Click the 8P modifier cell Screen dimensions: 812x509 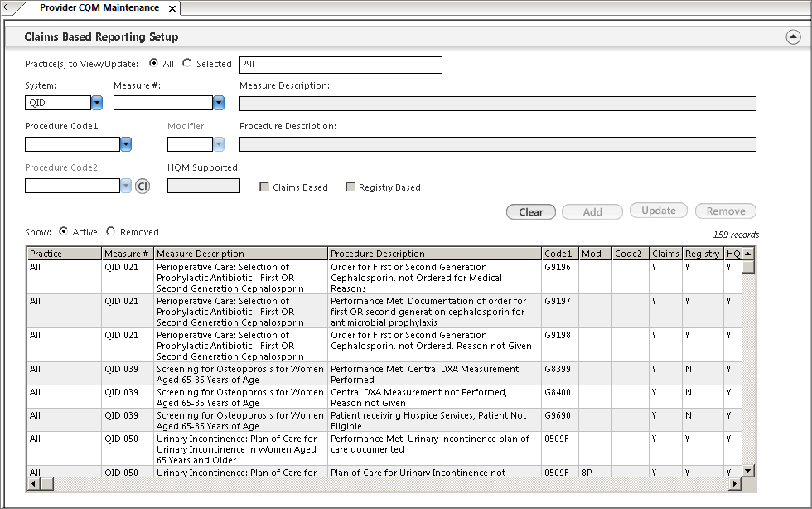[x=595, y=472]
